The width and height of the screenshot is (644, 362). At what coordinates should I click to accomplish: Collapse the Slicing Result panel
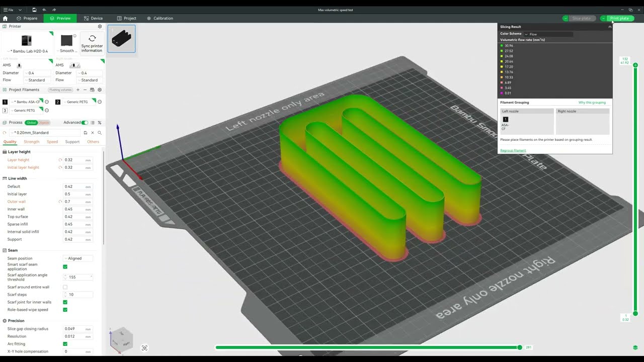[610, 27]
